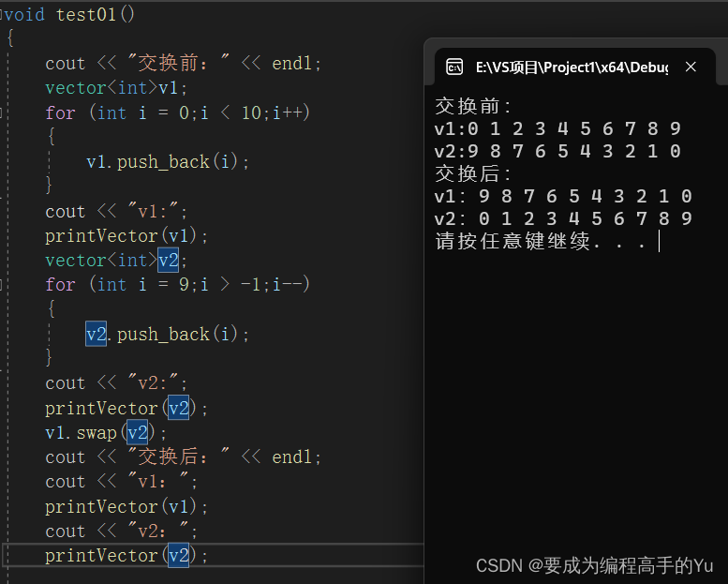Screen dimensions: 728x584
Task: Click console output heading '交换后:'
Action: pos(473,173)
